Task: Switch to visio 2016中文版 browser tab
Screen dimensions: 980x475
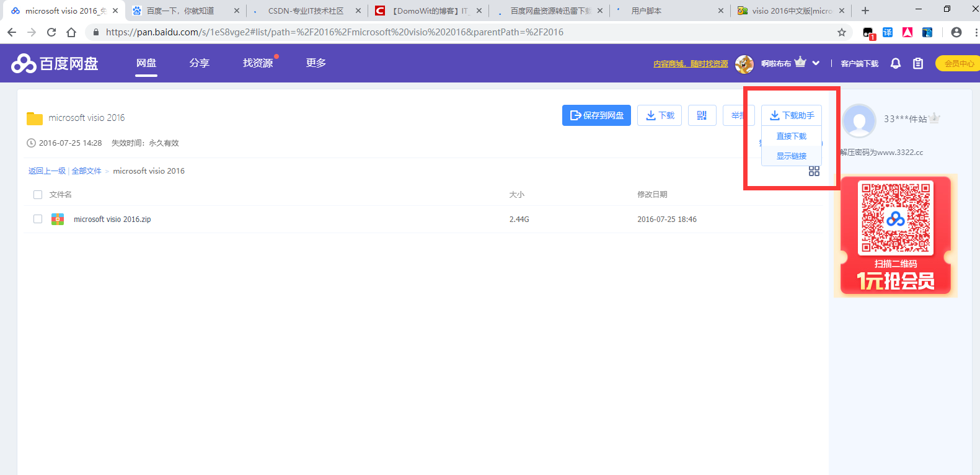Action: point(791,11)
